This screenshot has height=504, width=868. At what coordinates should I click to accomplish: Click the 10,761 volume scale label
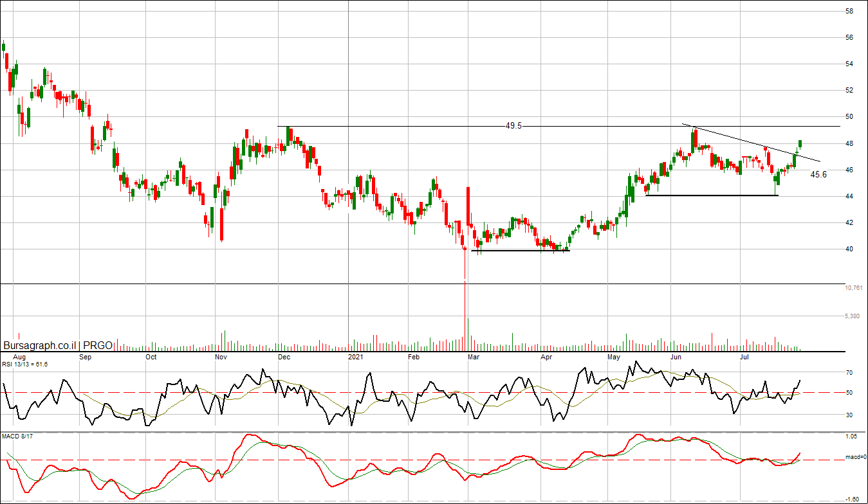pos(854,288)
